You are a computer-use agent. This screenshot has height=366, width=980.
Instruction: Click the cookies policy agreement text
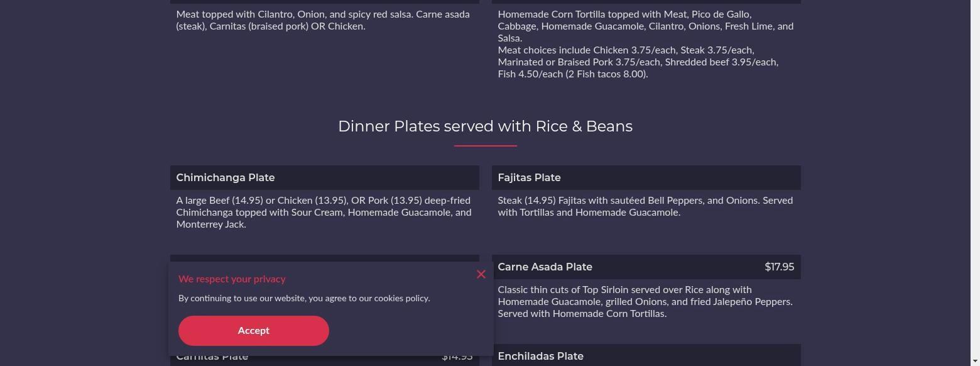tap(304, 299)
